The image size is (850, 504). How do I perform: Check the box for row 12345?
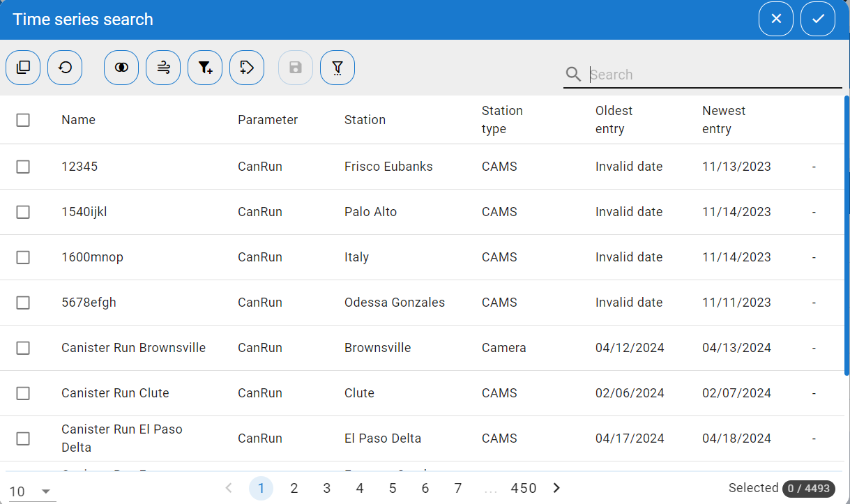coord(23,167)
